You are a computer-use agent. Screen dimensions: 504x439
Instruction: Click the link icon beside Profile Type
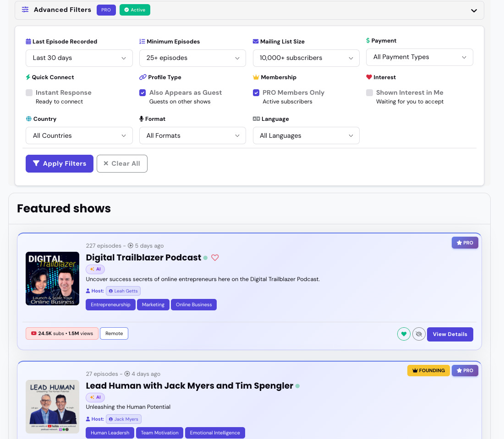point(142,77)
